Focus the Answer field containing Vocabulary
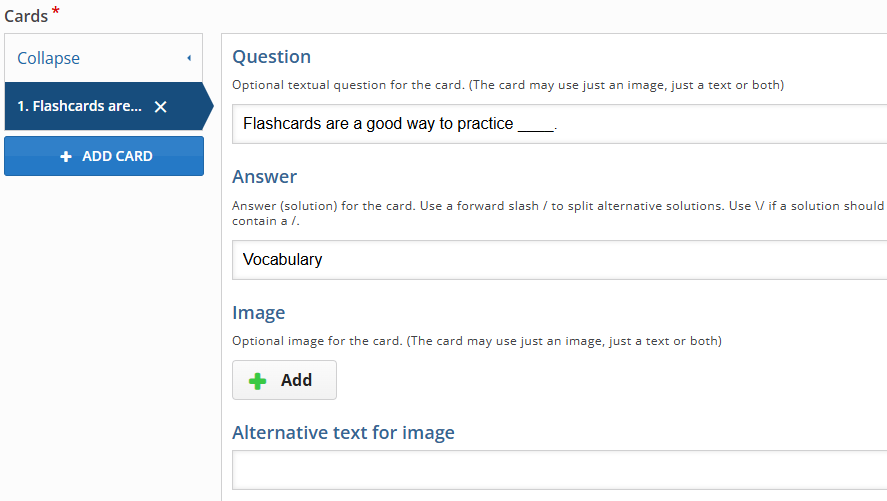 [559, 260]
